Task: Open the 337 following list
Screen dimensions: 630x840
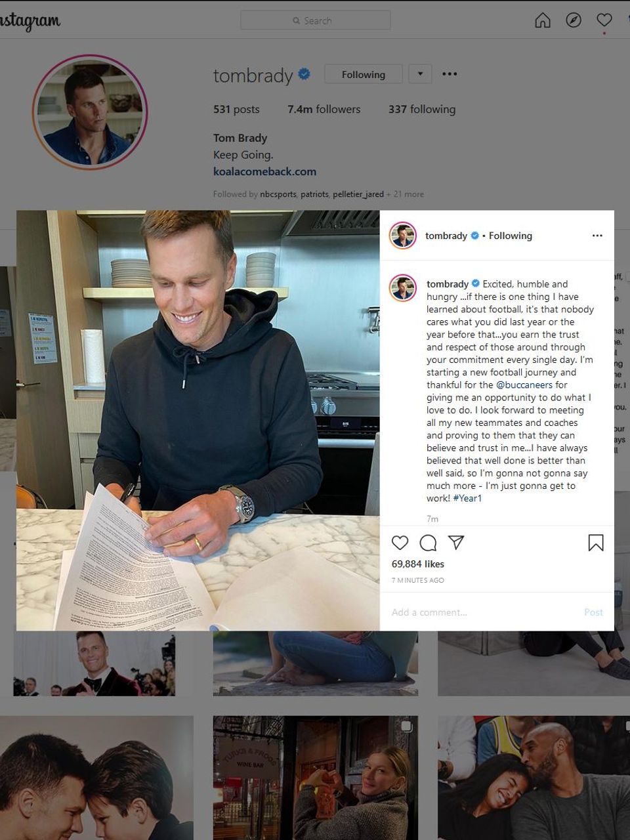Action: point(422,110)
